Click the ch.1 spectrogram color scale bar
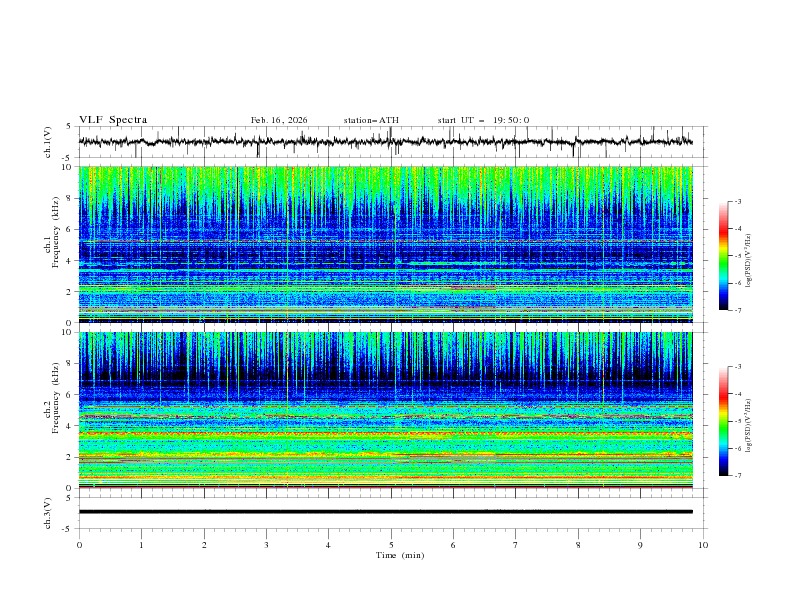This screenshot has width=792, height=612. tap(724, 256)
